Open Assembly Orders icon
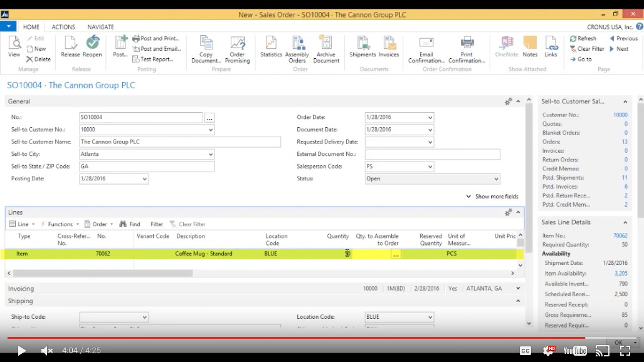The width and height of the screenshot is (644, 362). tap(297, 49)
